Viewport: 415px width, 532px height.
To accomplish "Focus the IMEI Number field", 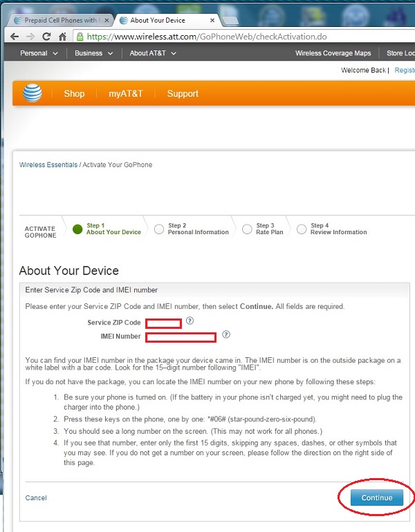I will 181,337.
